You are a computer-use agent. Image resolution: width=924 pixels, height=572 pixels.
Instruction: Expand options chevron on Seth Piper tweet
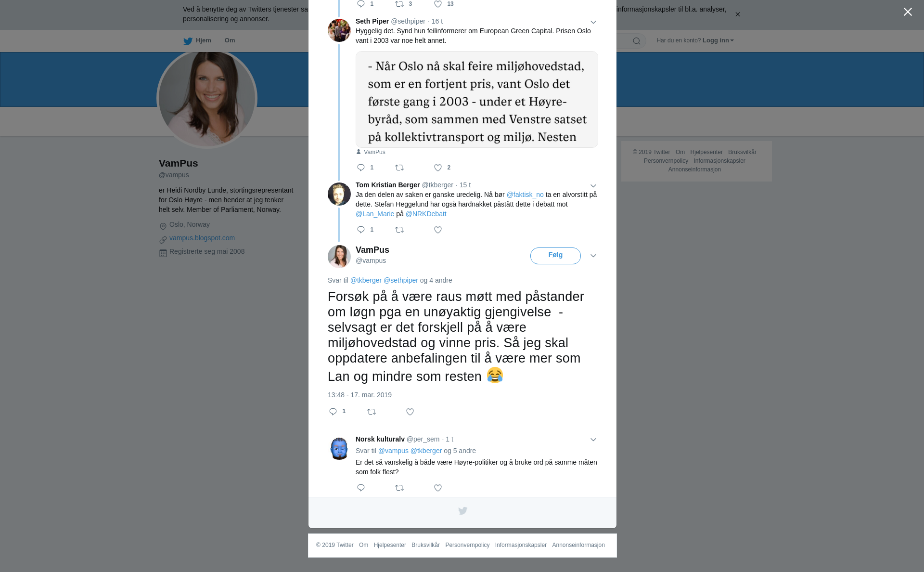pyautogui.click(x=593, y=22)
